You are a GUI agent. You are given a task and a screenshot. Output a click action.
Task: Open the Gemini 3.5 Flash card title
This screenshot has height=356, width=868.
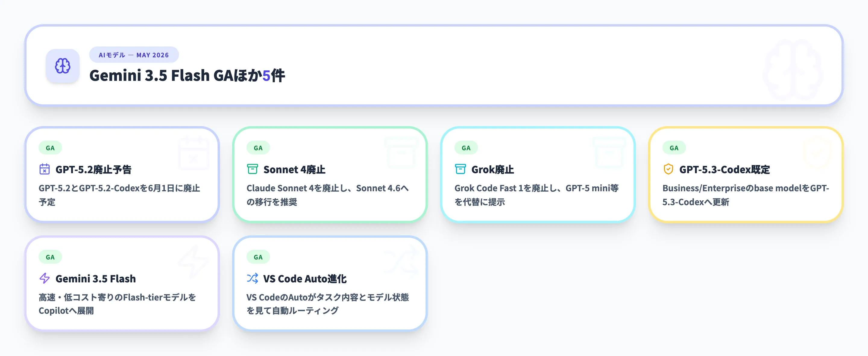coord(96,279)
